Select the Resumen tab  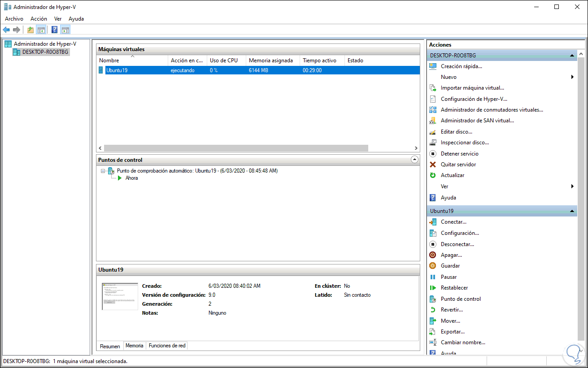(110, 346)
